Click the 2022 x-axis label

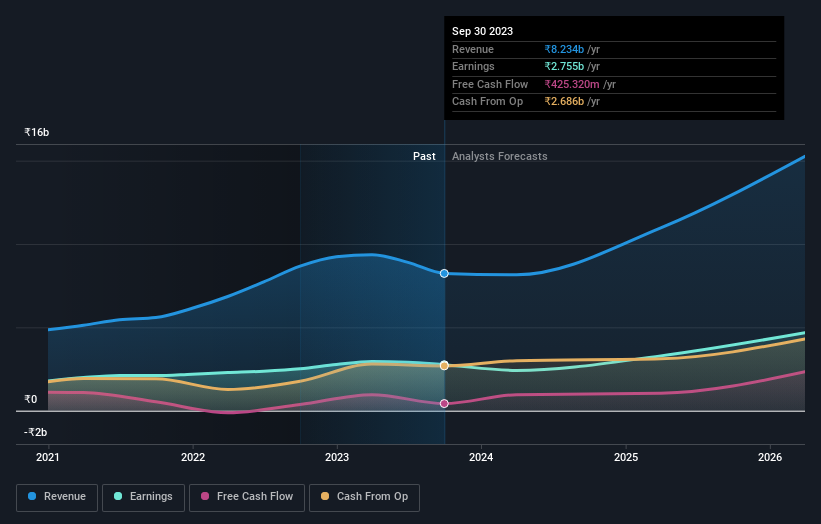pos(193,457)
